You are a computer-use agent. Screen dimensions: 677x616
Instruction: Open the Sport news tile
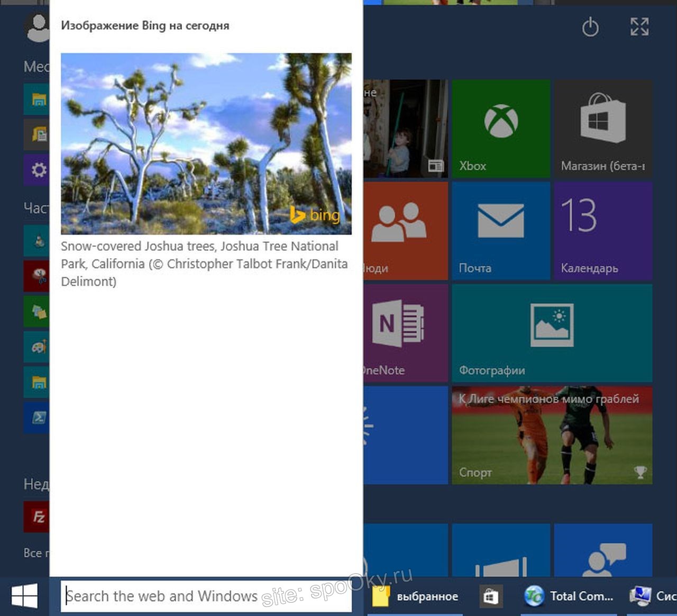tap(552, 435)
